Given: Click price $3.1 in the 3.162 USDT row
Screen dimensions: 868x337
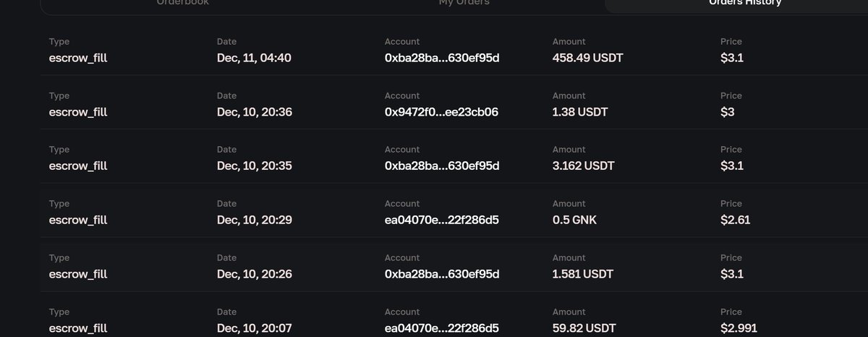Looking at the screenshot, I should click(732, 166).
